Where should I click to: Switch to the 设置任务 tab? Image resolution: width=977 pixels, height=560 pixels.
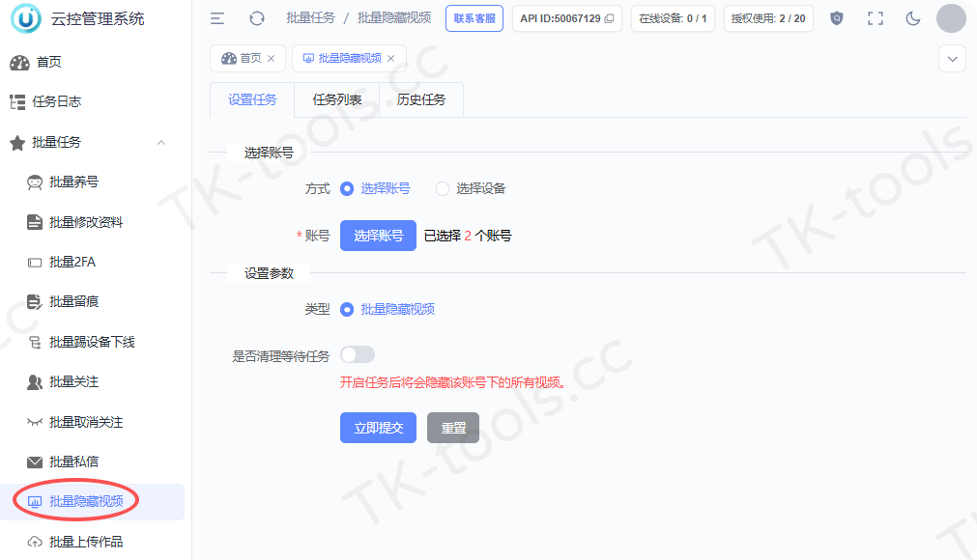point(252,99)
